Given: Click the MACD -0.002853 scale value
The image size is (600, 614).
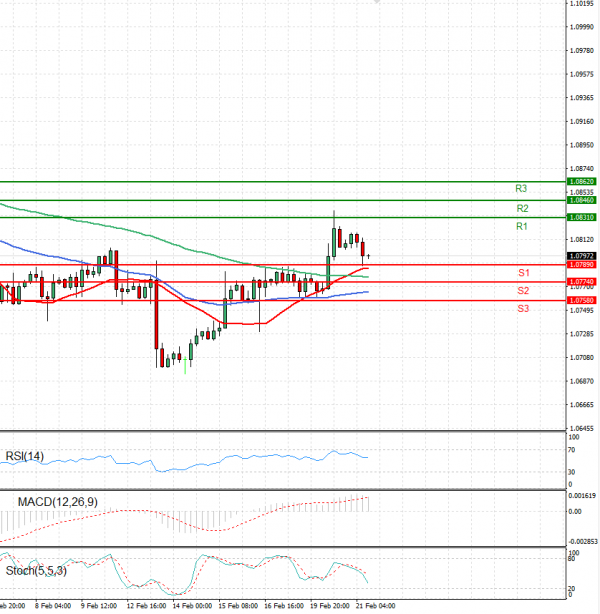Looking at the screenshot, I should pyautogui.click(x=583, y=542).
